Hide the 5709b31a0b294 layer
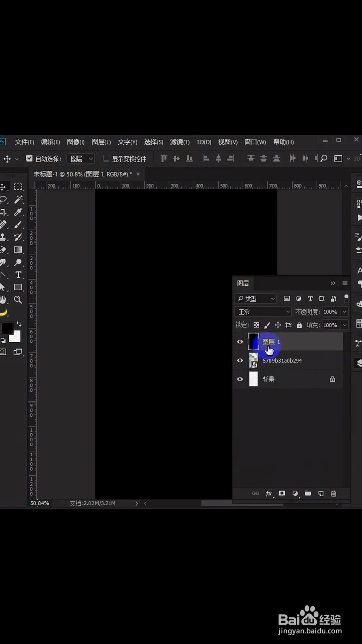 click(x=240, y=360)
